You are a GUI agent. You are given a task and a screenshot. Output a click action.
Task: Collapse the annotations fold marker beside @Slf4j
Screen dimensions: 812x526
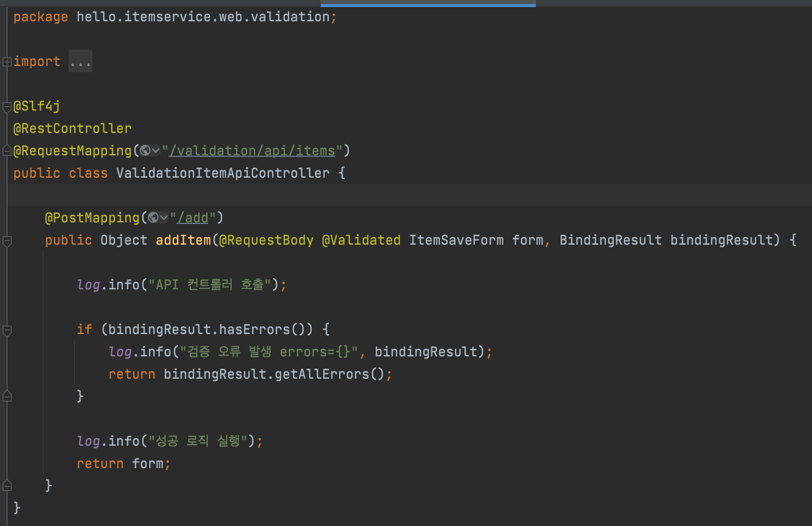[7, 107]
